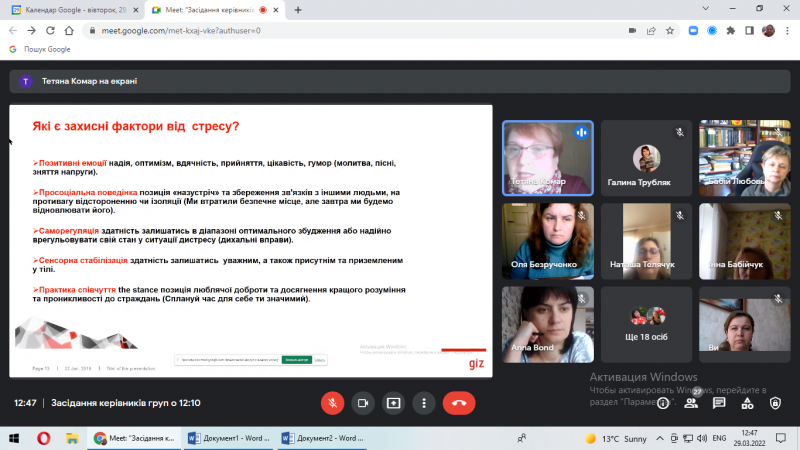Screen dimensions: 800x450
Task: Open the Chrome extensions puzzle menu
Action: (731, 31)
